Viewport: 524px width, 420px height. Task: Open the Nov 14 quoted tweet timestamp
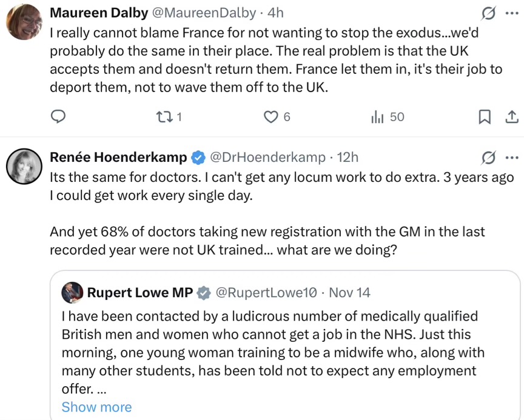click(349, 293)
